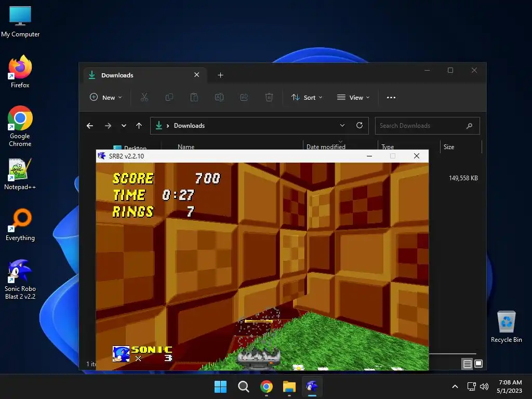Viewport: 532px width, 399px height.
Task: Maximize the File Explorer window
Action: 450,70
